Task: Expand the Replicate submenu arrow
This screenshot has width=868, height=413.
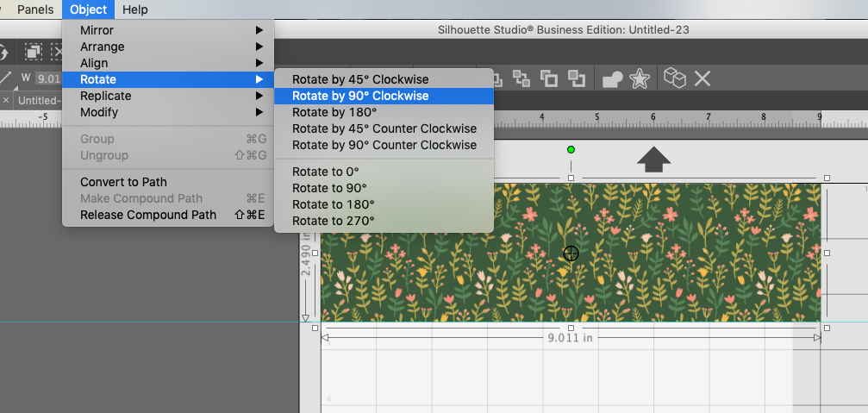Action: point(259,96)
